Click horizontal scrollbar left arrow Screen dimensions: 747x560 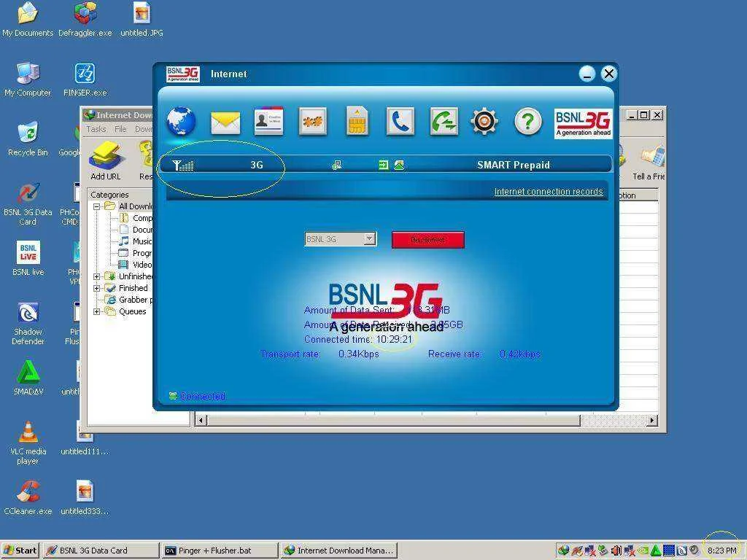(x=201, y=420)
